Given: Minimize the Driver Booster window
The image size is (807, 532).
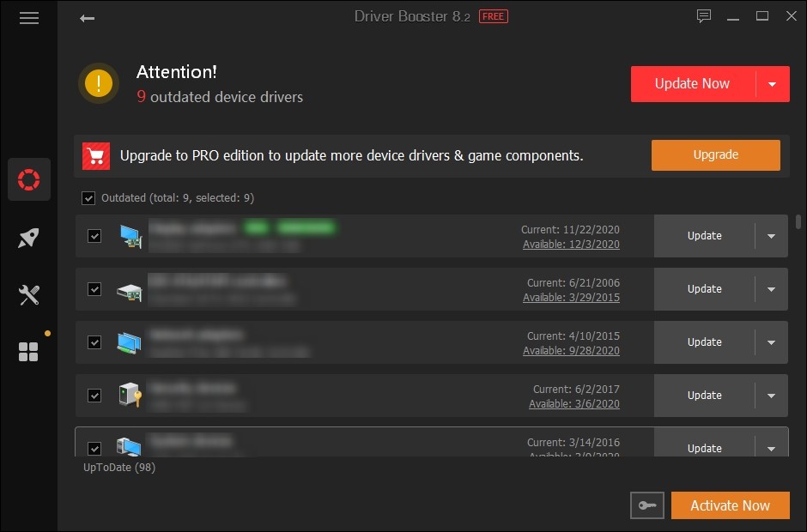Looking at the screenshot, I should [733, 17].
